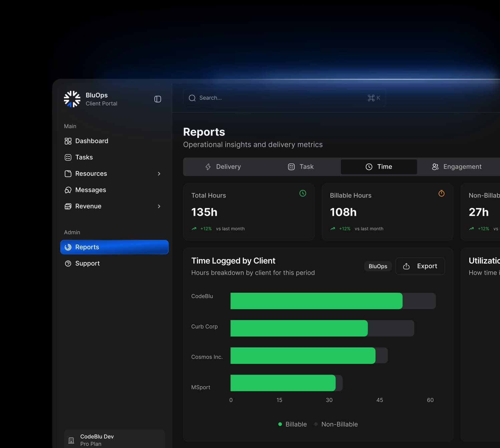Viewport: 500px width, 448px height.
Task: Click the Dashboard grid icon
Action: 68,141
